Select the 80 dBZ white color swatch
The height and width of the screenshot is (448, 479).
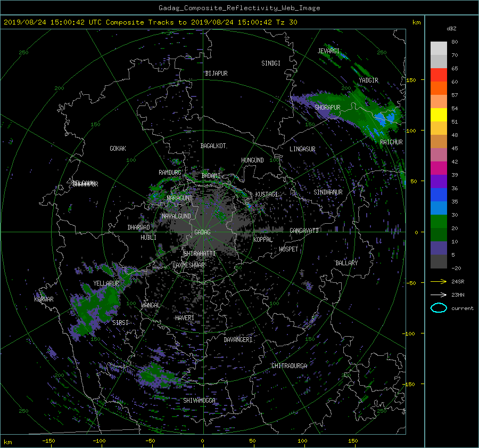439,48
